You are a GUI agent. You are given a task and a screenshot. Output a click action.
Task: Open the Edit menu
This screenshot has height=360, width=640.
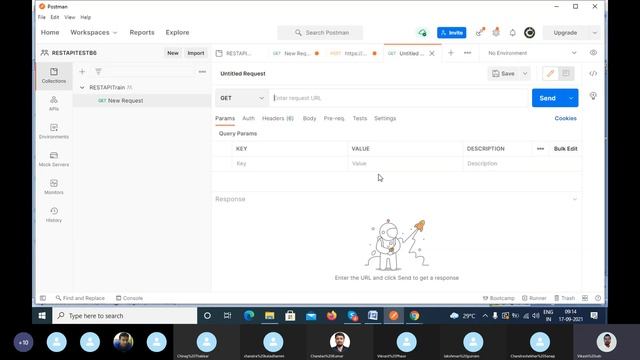(55, 17)
